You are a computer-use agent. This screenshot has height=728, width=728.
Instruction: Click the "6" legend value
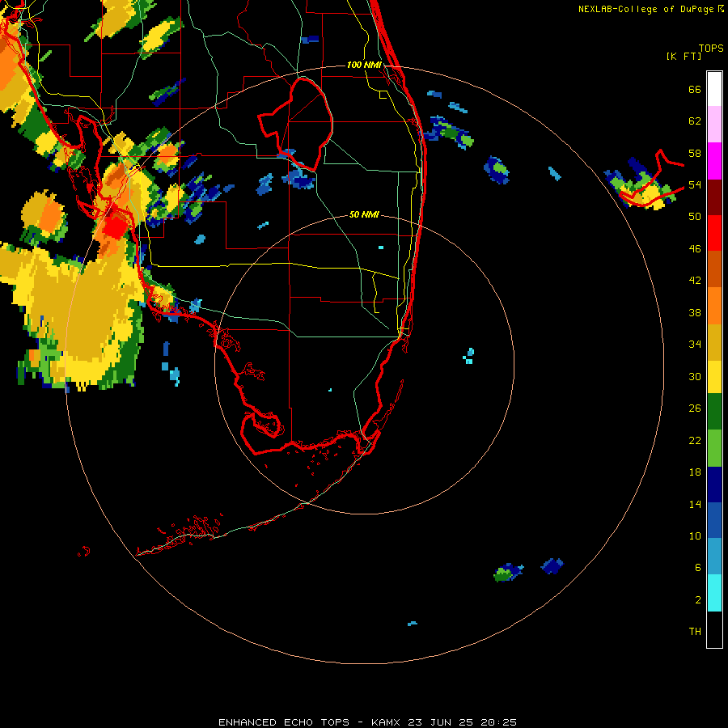698,568
